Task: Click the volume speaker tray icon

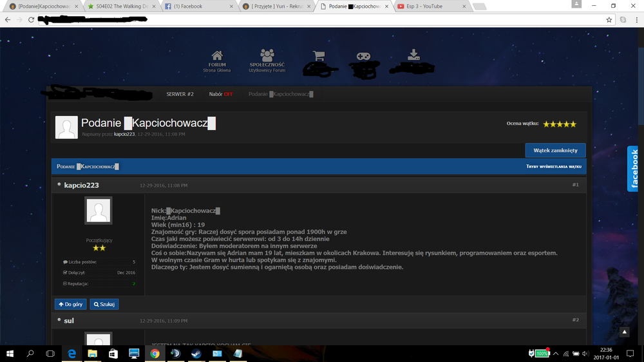Action: pyautogui.click(x=585, y=354)
